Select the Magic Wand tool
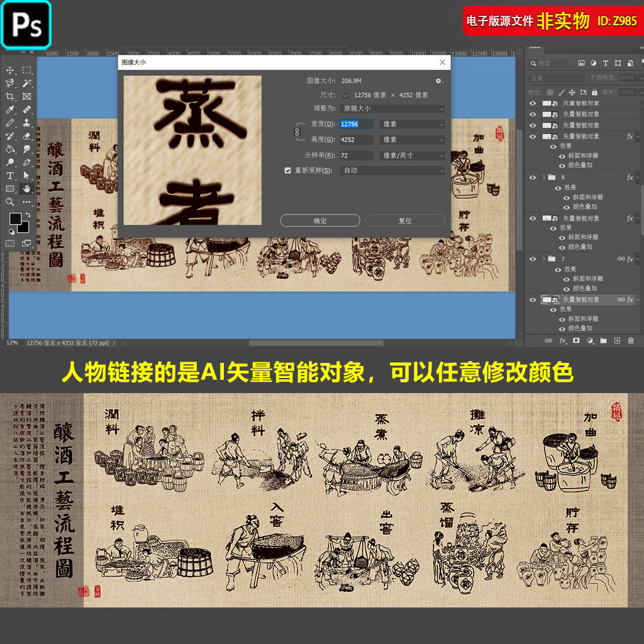Image resolution: width=644 pixels, height=644 pixels. point(26,84)
